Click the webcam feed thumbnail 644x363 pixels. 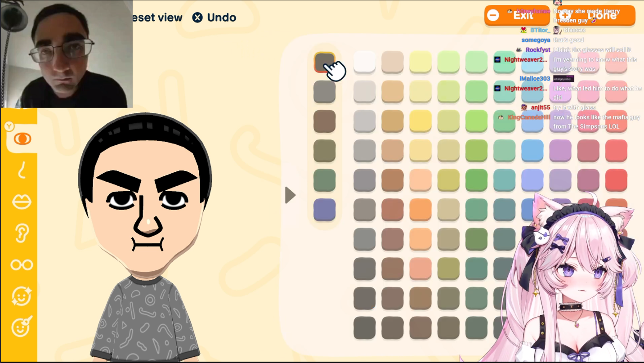67,54
